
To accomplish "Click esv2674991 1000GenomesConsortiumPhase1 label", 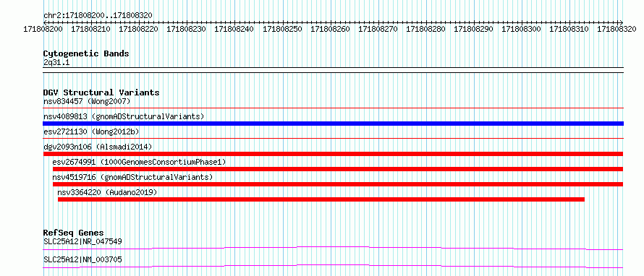I will click(139, 162).
